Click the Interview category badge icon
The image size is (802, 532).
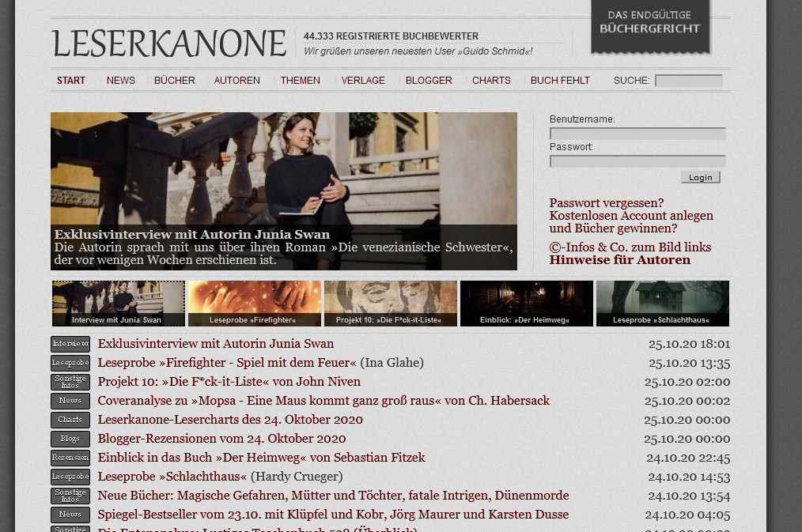coord(70,344)
